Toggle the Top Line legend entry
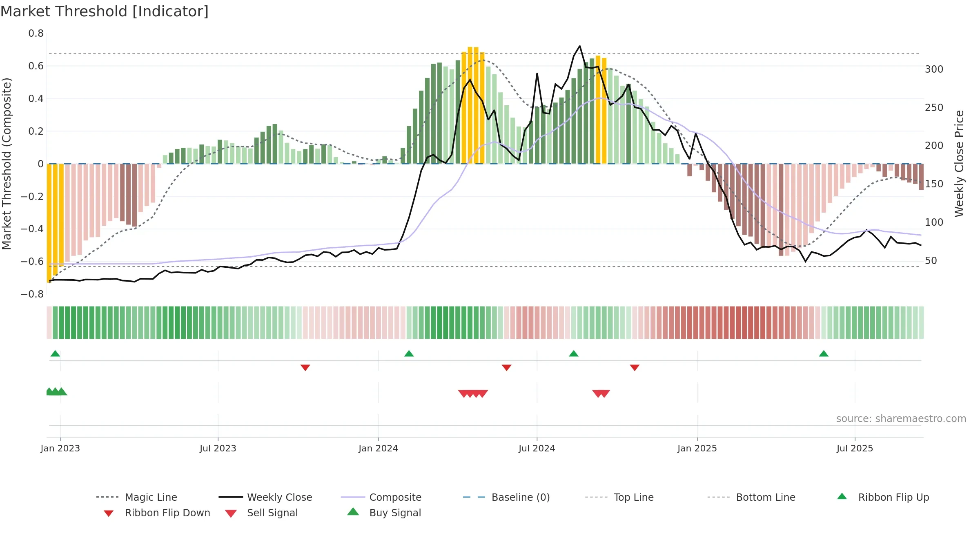Image resolution: width=980 pixels, height=551 pixels. tap(619, 497)
